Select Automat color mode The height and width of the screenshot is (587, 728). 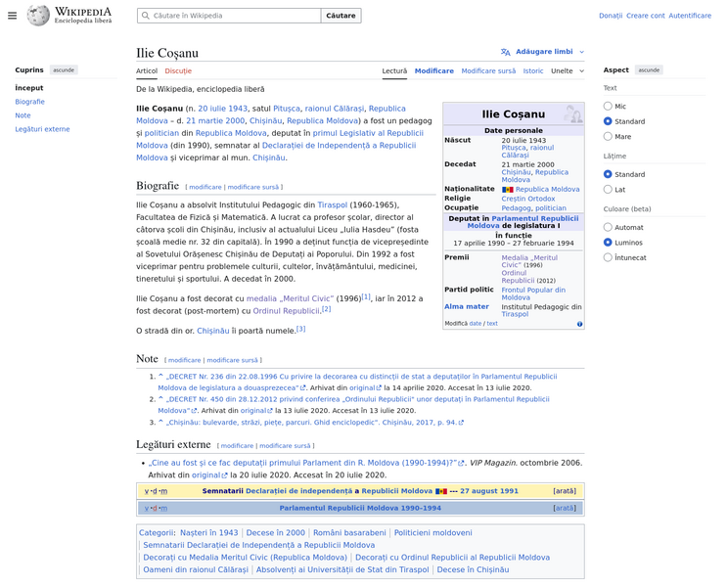[x=608, y=227]
